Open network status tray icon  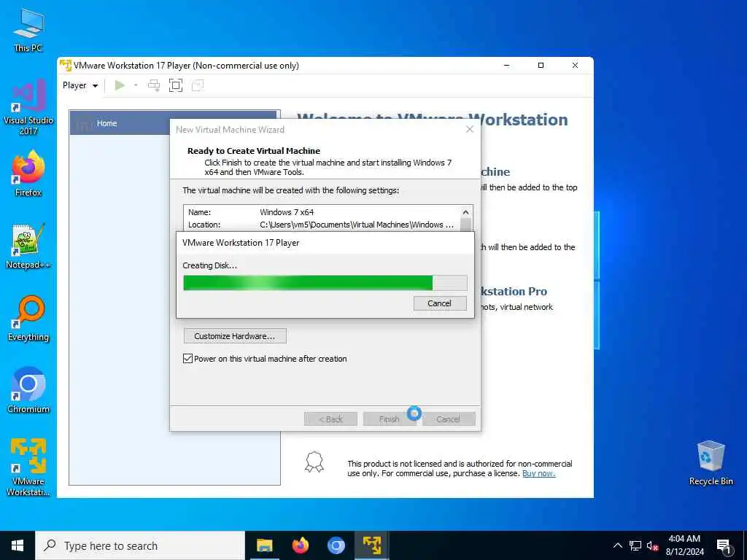pyautogui.click(x=635, y=545)
